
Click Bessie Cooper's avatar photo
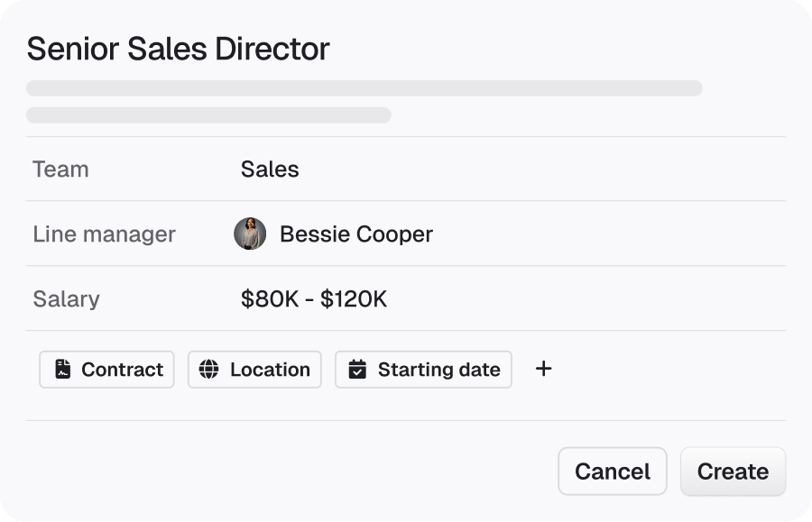[x=250, y=234]
